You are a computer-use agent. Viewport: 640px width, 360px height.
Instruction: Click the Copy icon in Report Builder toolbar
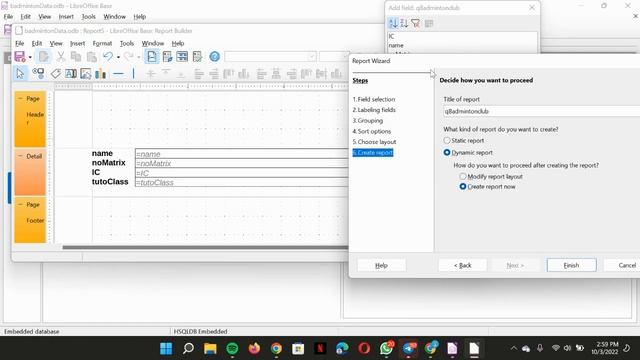76,56
